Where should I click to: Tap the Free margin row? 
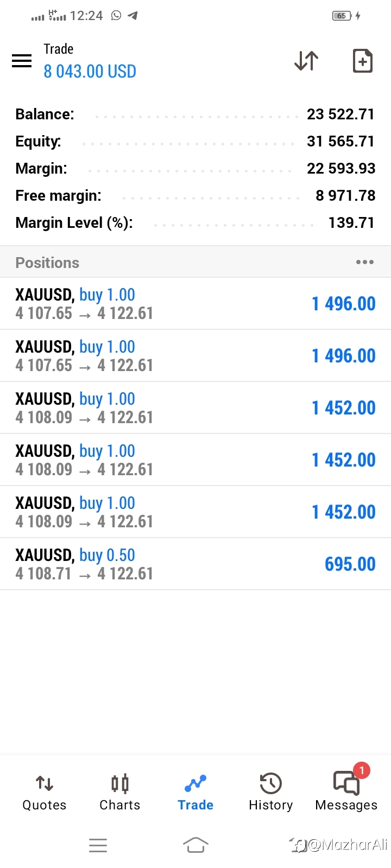(x=195, y=196)
